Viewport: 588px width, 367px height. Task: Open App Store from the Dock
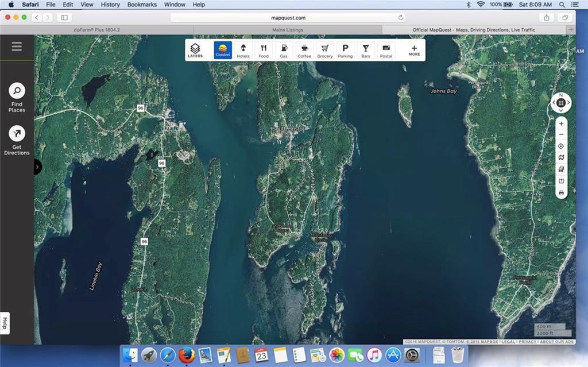click(393, 355)
